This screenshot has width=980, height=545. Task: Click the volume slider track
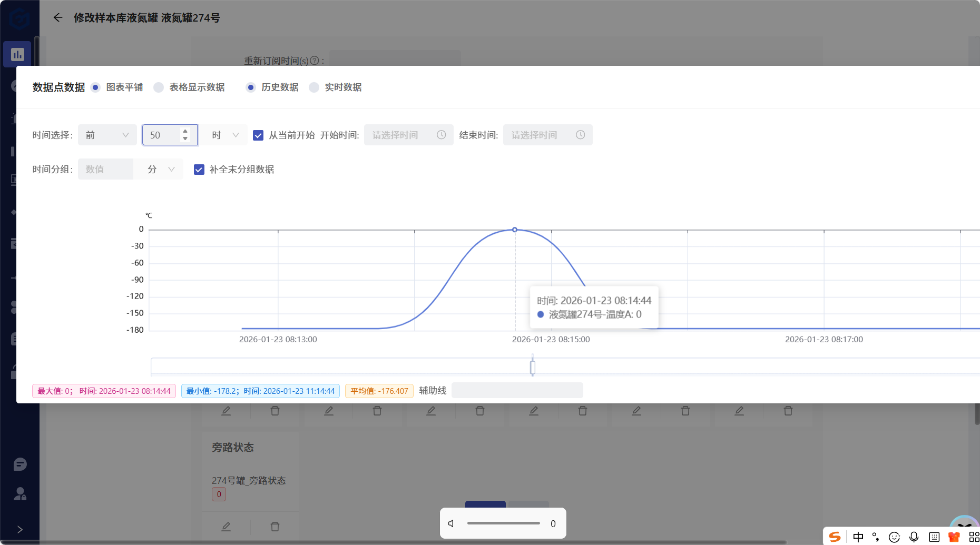coord(503,523)
